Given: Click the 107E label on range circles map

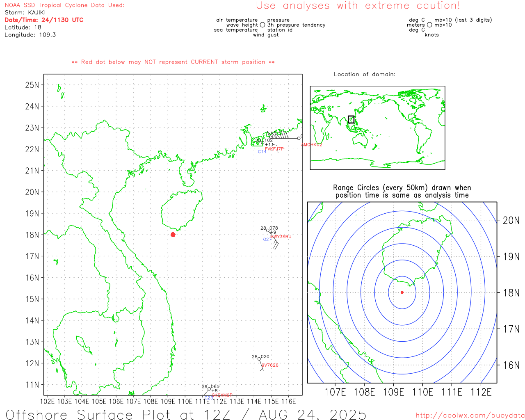Looking at the screenshot, I should tap(335, 392).
